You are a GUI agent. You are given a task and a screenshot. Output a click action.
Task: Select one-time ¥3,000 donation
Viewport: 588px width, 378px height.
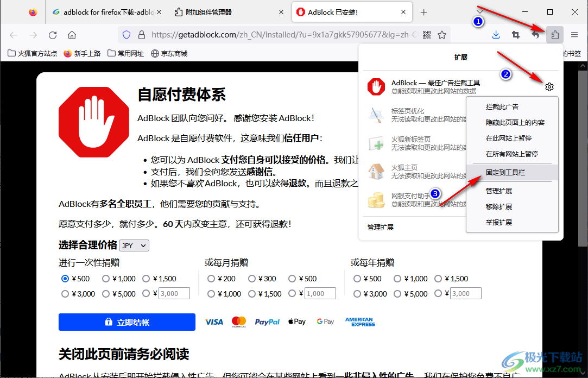pos(65,294)
